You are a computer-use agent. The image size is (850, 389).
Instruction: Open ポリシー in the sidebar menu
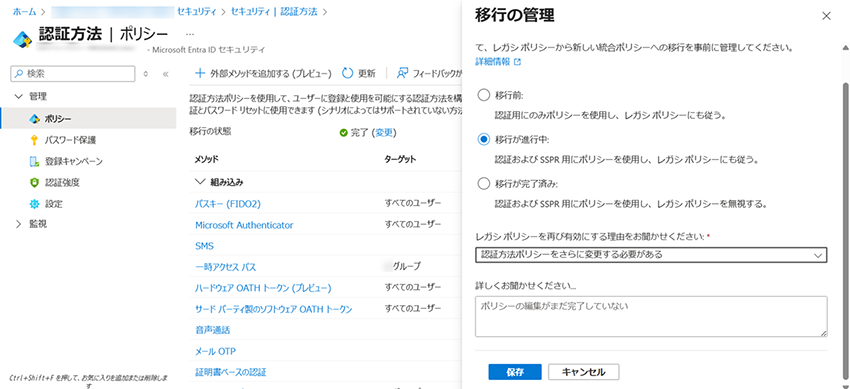57,119
